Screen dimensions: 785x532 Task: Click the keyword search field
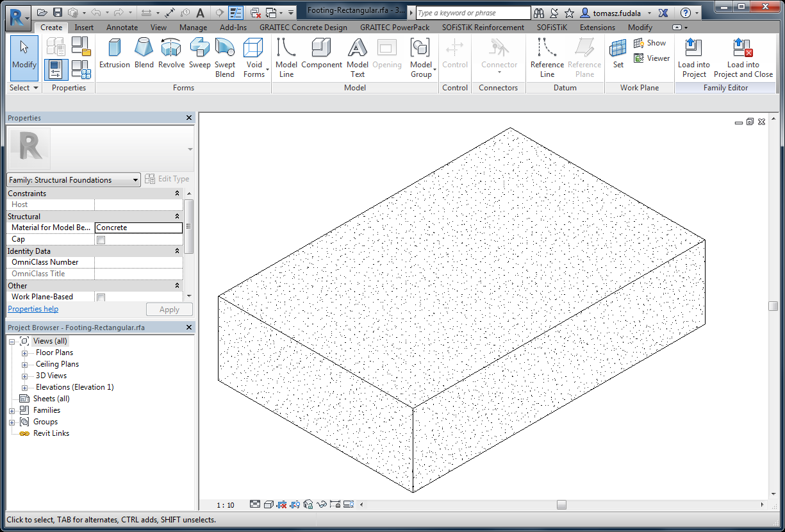coord(472,12)
